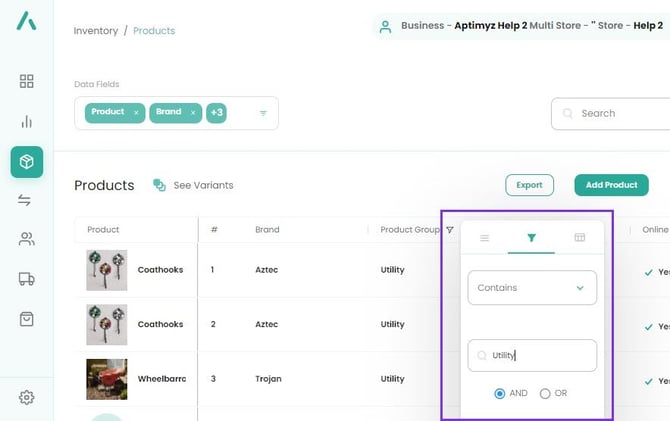This screenshot has width=670, height=421.
Task: Switch to the general menu tab in popup
Action: [485, 238]
